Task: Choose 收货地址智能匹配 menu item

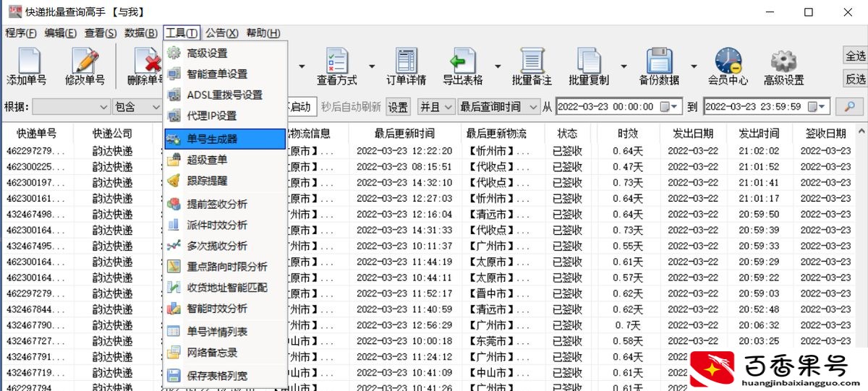Action: [226, 287]
